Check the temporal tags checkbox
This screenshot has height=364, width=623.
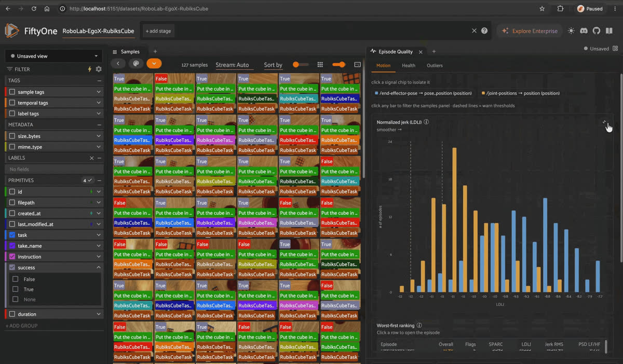point(12,103)
